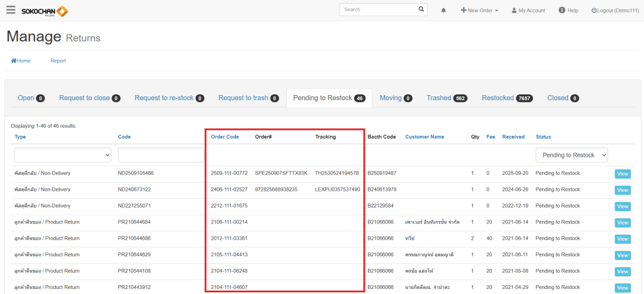Click the Sokochan logo
This screenshot has height=294, width=644.
45,11
